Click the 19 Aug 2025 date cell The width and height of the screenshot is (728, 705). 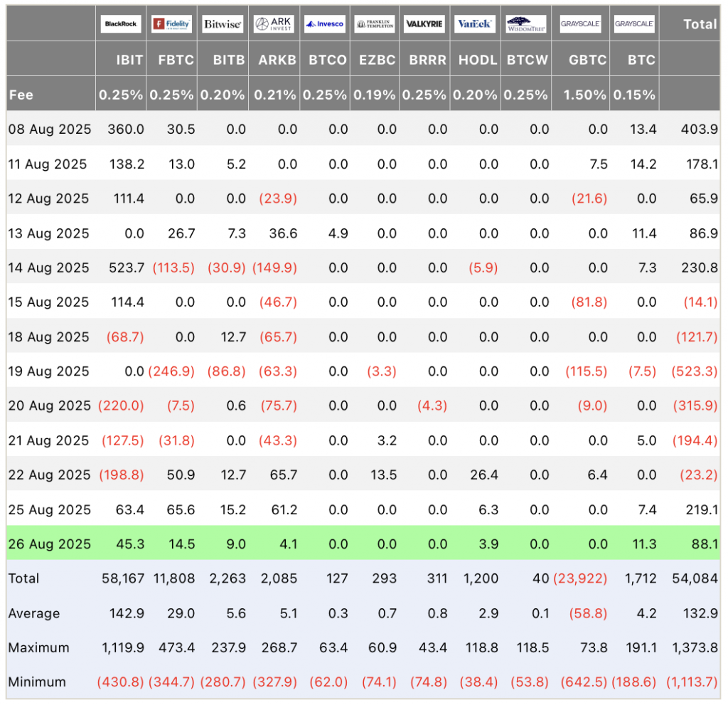(x=49, y=371)
